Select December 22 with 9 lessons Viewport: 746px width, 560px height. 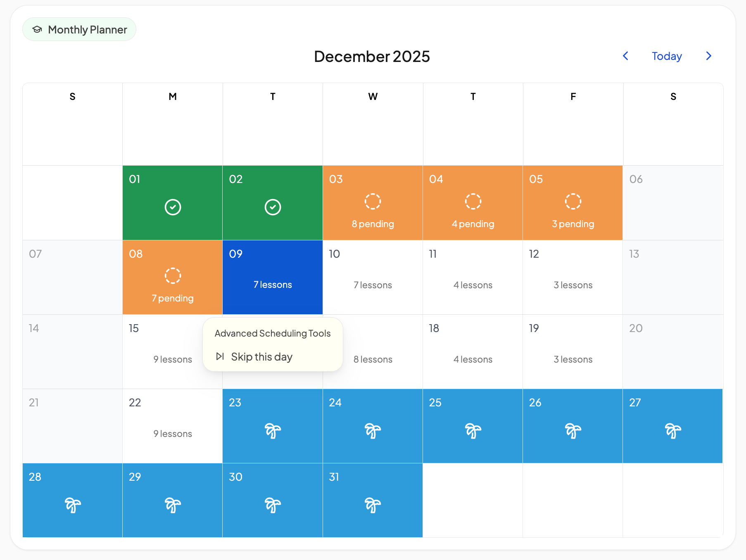coord(173,426)
